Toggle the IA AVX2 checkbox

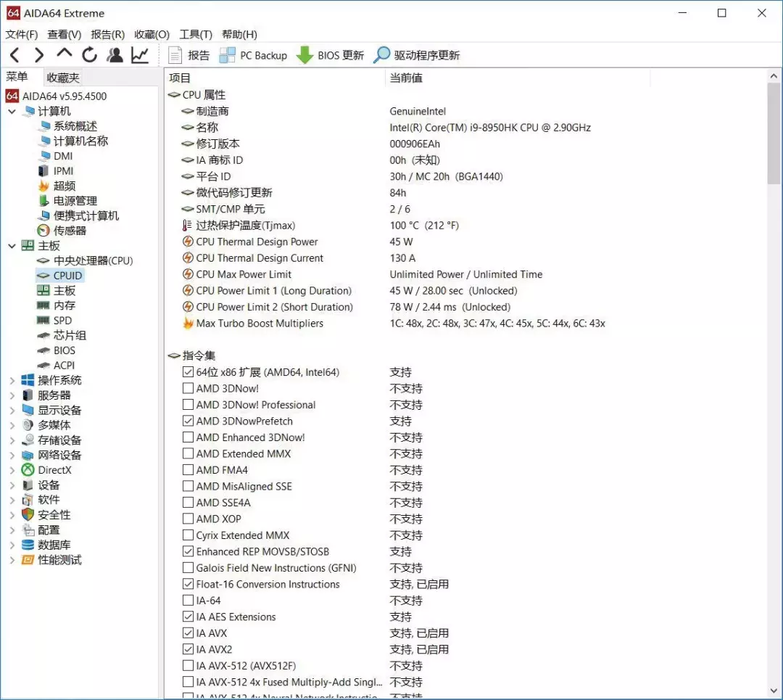188,649
